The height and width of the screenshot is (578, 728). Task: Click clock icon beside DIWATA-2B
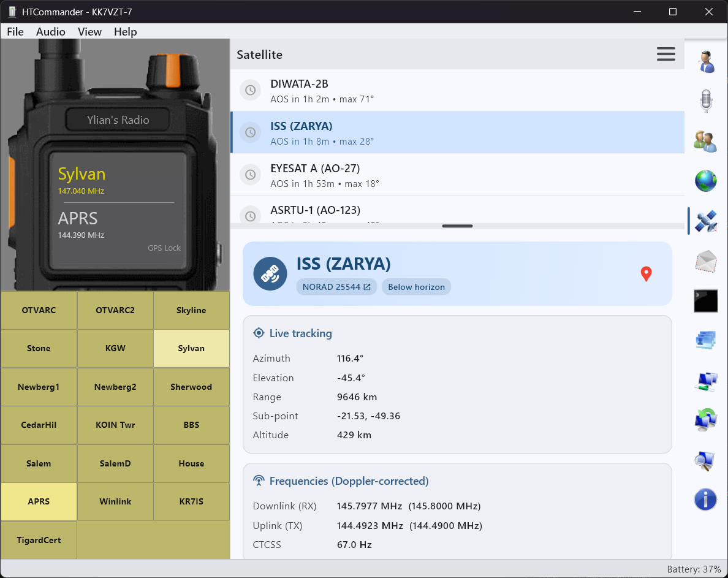(x=250, y=90)
